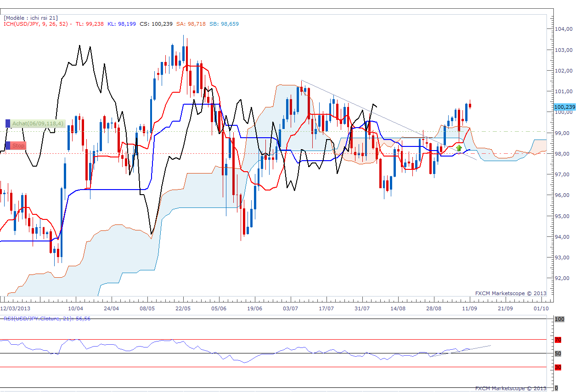
Task: Click the 14/08 date on time axis
Action: tap(398, 308)
